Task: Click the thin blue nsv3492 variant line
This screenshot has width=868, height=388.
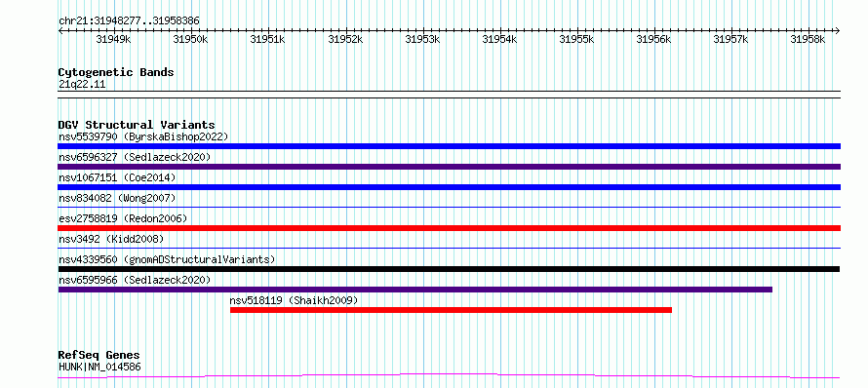Action: point(449,249)
